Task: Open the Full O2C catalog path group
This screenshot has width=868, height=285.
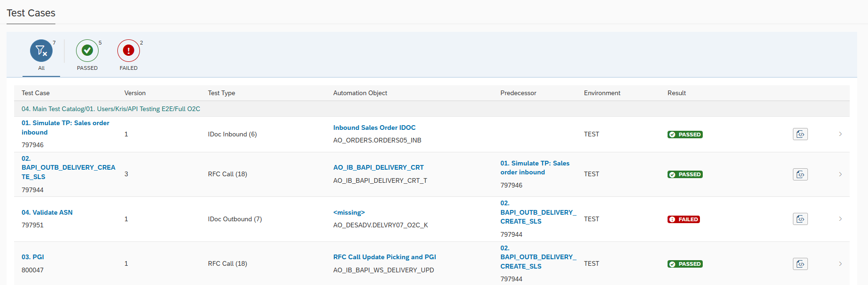Action: (x=111, y=109)
